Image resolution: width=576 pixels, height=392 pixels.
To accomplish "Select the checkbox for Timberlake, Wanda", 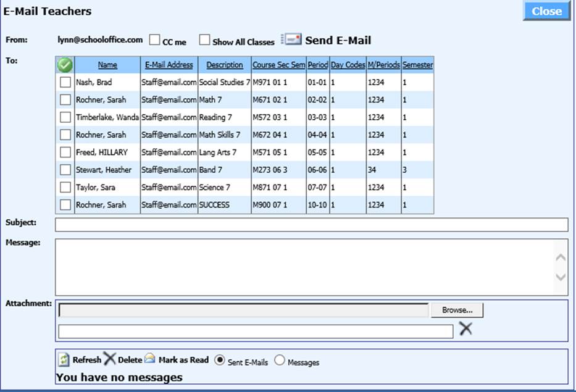I will pos(65,117).
